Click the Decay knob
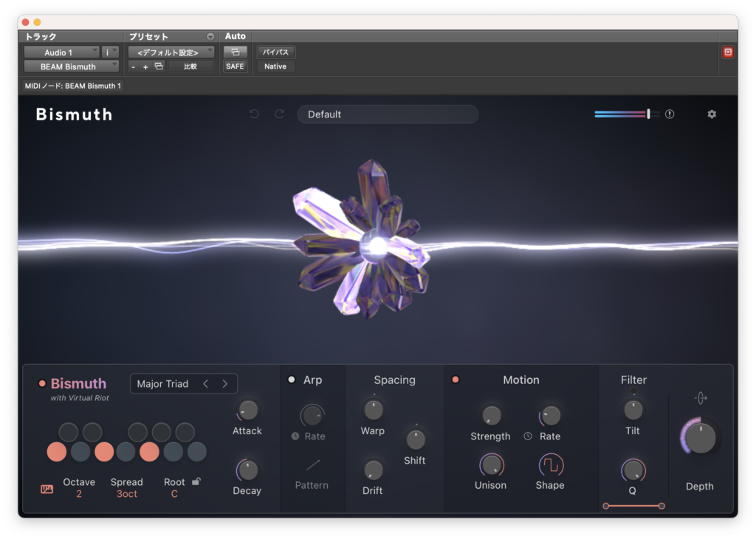 click(248, 470)
